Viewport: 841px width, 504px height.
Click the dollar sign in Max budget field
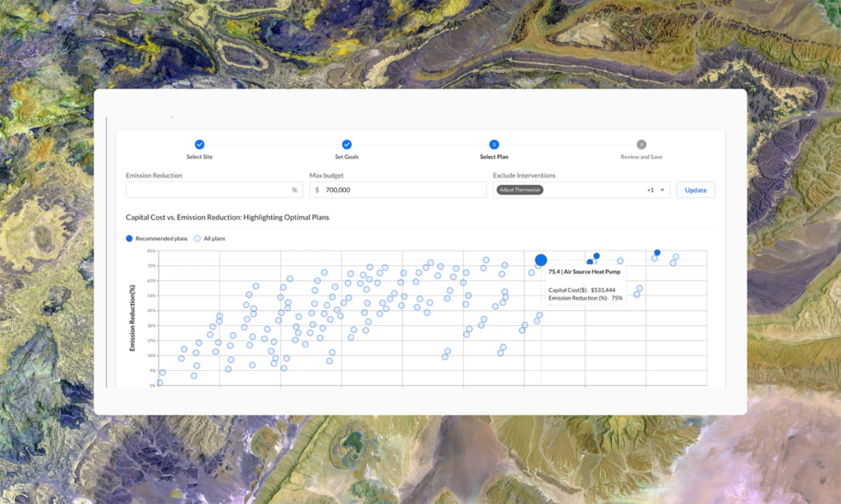pos(317,190)
